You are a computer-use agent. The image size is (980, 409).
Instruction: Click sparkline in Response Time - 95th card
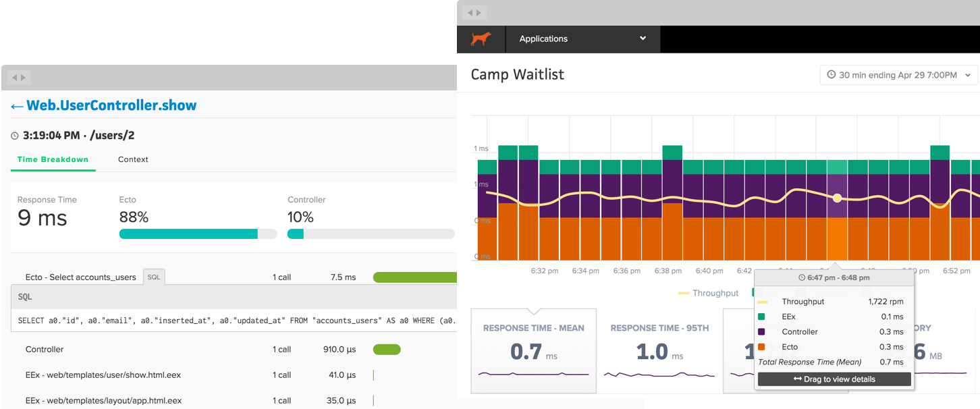tap(659, 374)
